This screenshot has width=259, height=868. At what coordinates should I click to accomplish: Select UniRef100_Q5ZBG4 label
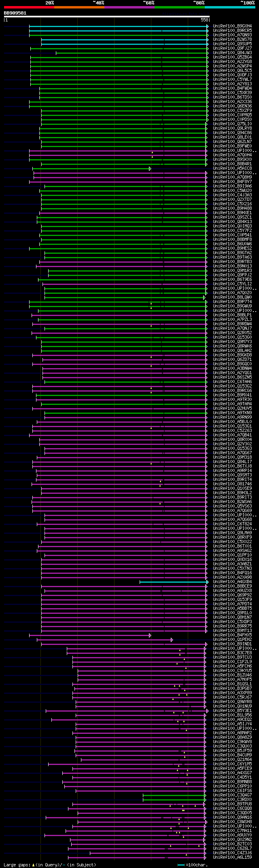click(x=232, y=57)
